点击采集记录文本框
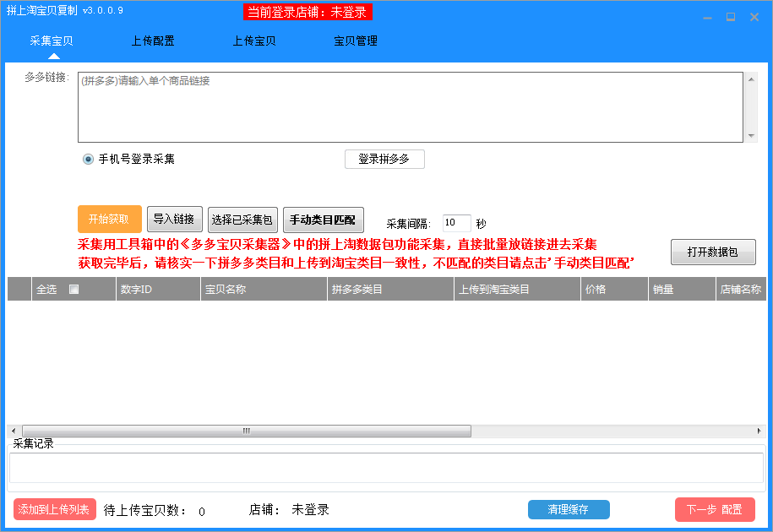 click(386, 467)
